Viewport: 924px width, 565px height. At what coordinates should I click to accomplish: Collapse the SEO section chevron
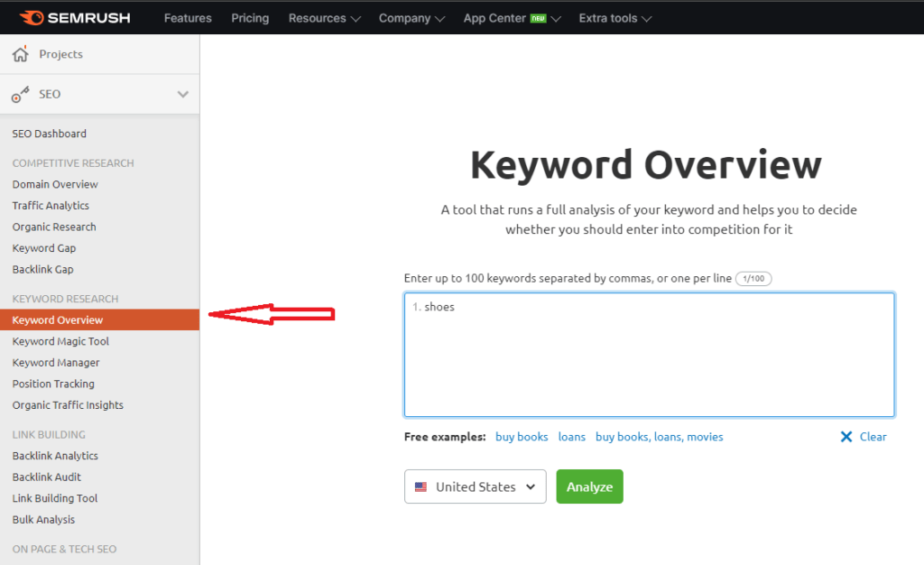[x=182, y=95]
